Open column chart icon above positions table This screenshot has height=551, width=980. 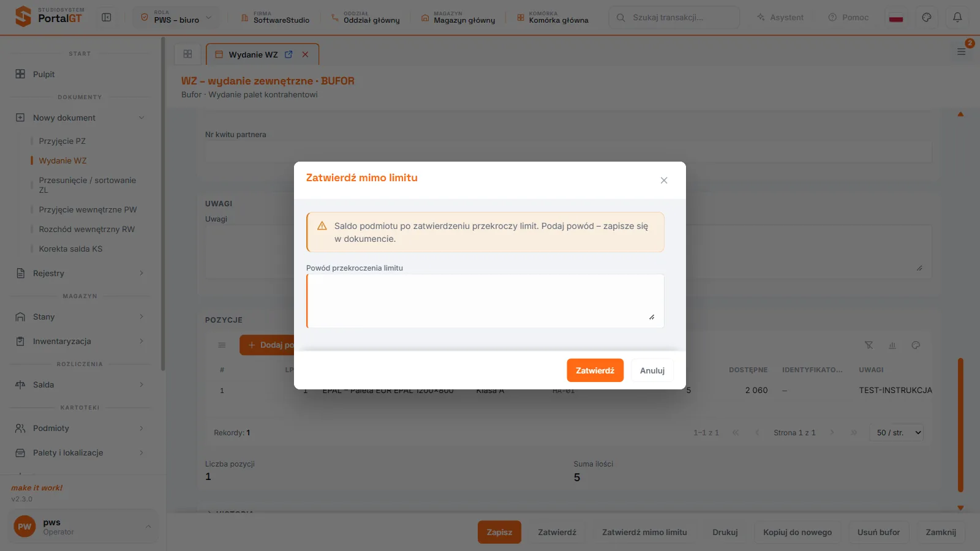pos(892,345)
